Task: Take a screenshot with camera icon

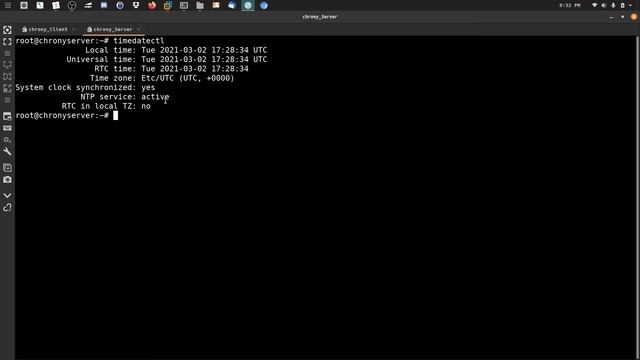Action: click(7, 180)
